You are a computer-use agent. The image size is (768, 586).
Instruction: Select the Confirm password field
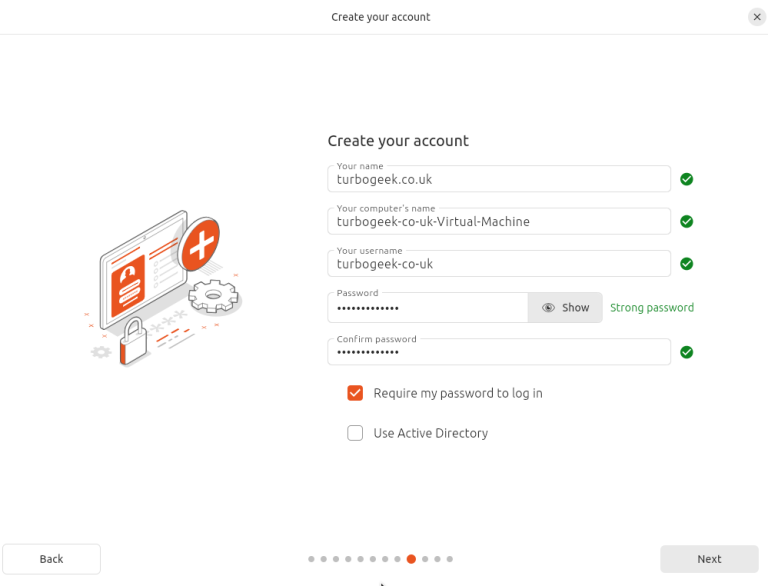498,352
